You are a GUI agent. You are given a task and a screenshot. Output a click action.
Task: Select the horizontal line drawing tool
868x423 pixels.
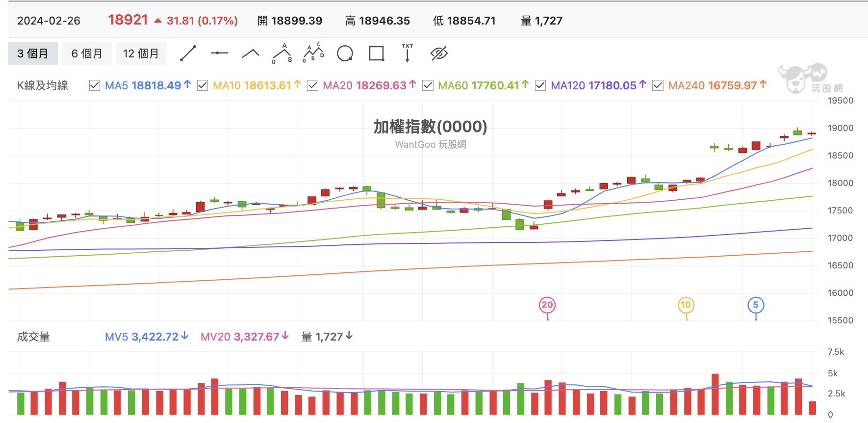coord(219,53)
